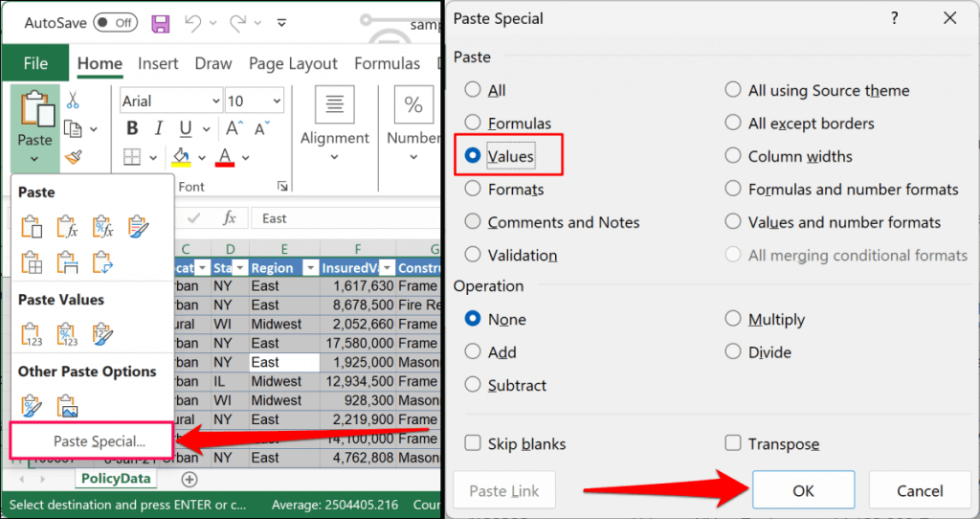980x519 pixels.
Task: Expand the font size dropdown
Action: click(x=276, y=101)
